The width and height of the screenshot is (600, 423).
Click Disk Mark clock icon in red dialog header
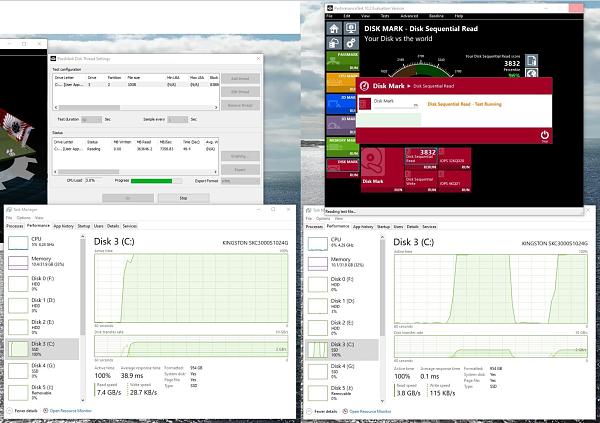coord(364,86)
